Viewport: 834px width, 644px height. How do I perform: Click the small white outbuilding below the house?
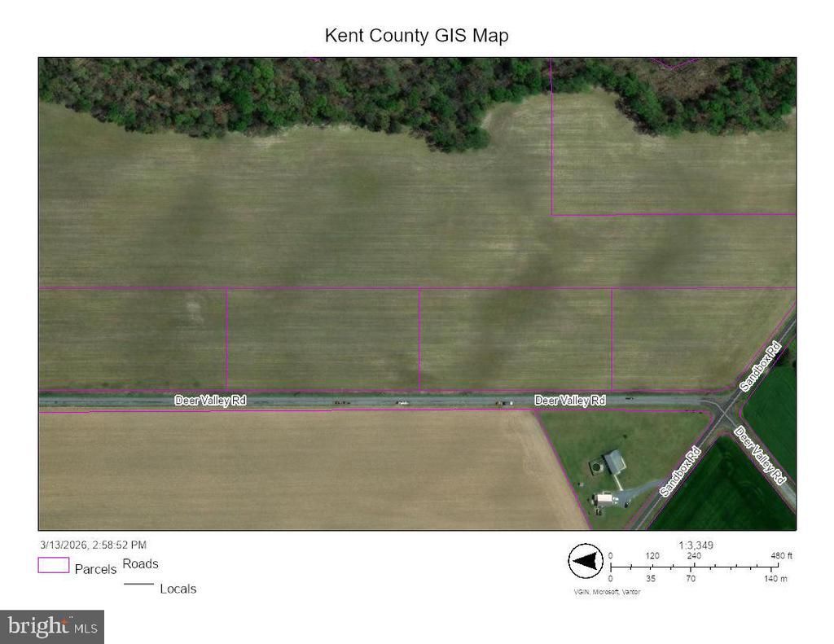(605, 498)
